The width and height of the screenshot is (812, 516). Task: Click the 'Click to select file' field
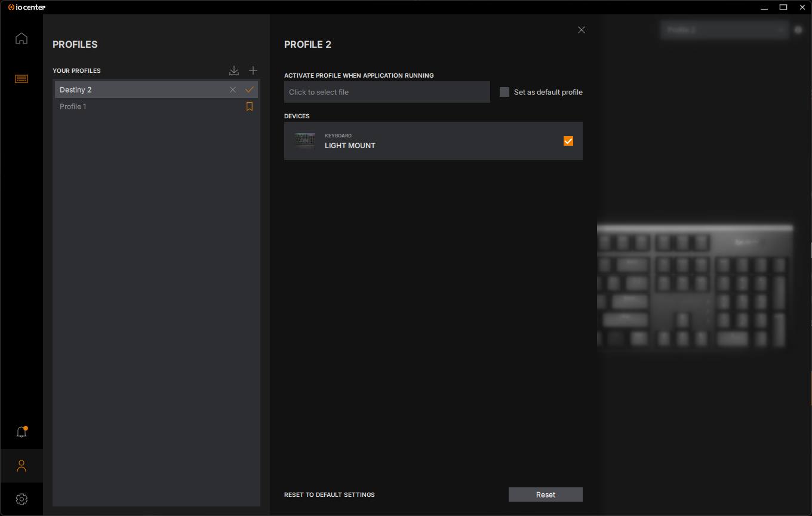pyautogui.click(x=387, y=92)
